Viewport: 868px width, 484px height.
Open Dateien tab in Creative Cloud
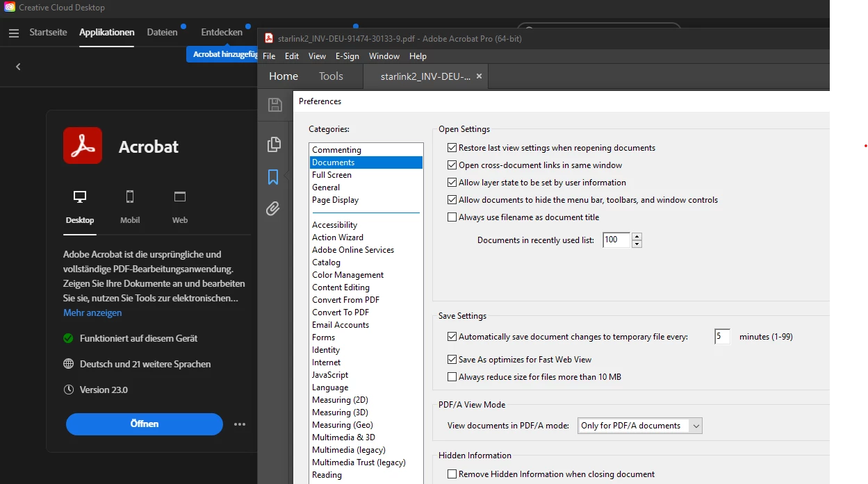[x=163, y=32]
